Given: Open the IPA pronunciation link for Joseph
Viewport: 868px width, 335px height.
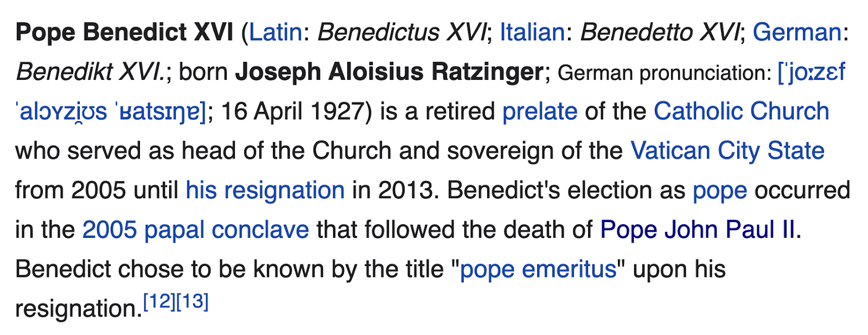Looking at the screenshot, I should pos(811,72).
